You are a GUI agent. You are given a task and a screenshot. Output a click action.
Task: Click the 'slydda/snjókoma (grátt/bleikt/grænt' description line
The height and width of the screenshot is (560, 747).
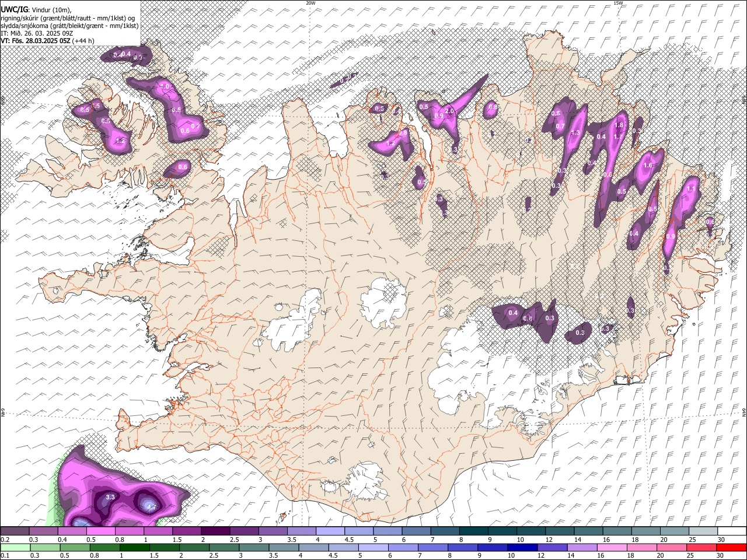[x=69, y=26]
